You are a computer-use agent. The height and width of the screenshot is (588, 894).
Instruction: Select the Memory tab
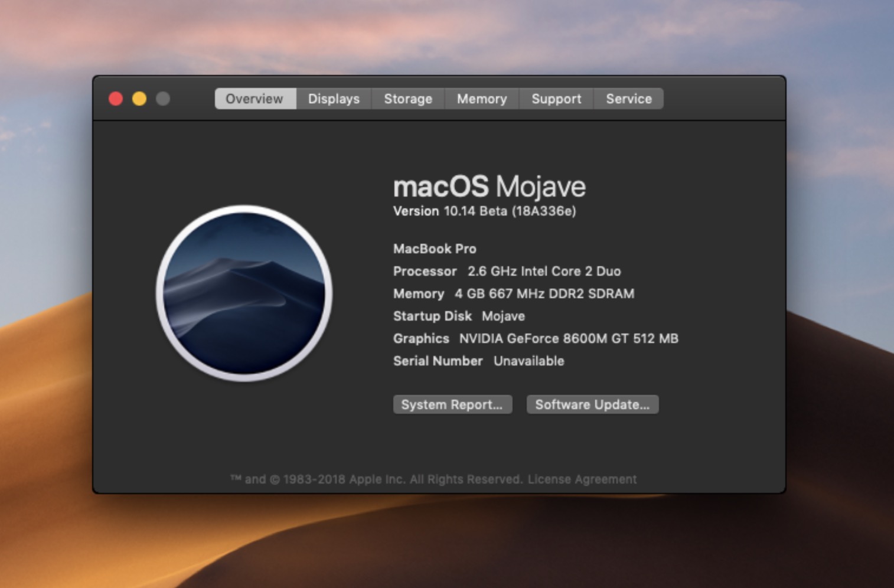click(481, 99)
